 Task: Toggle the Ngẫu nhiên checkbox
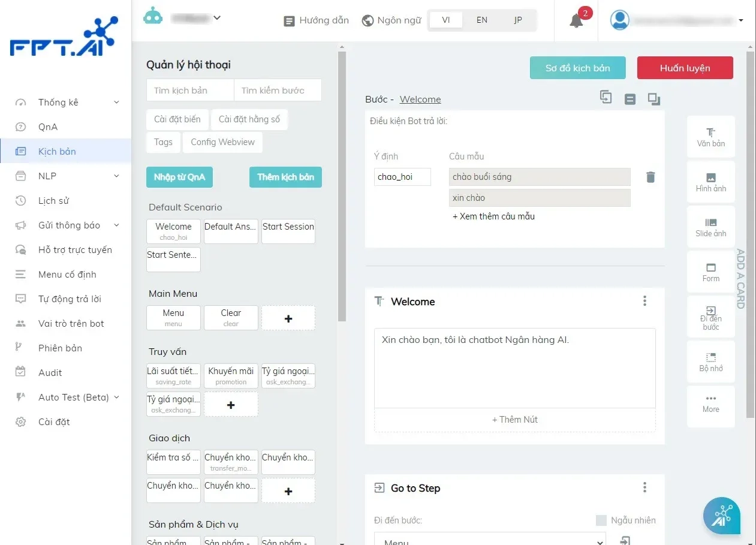click(601, 520)
